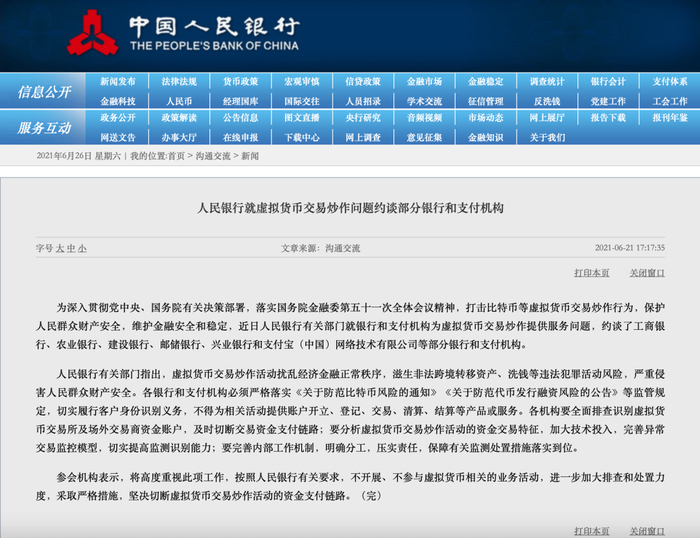Screen dimensions: 700x538
Task: Select 征信管理 in navigation
Action: [486, 101]
